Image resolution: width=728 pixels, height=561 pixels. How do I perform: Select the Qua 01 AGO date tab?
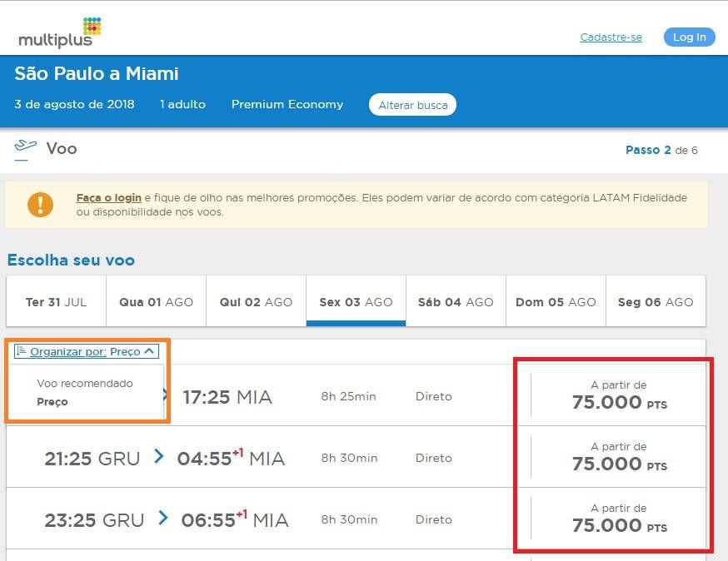click(x=156, y=301)
